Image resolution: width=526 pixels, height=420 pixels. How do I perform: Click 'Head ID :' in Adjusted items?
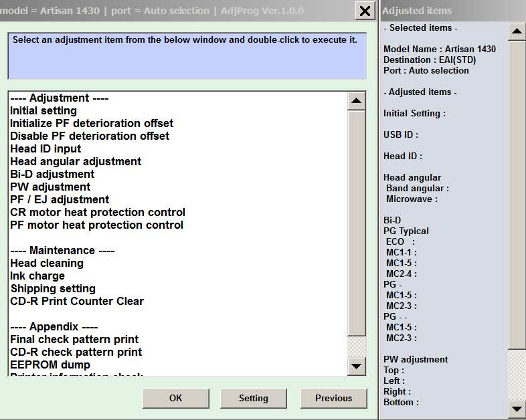coord(403,156)
